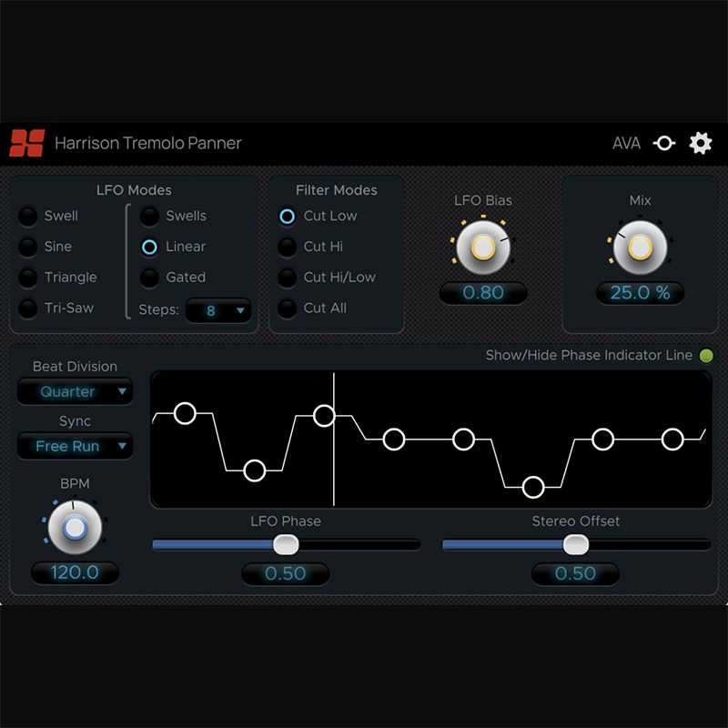The height and width of the screenshot is (728, 728).
Task: Select the Swell LFO mode
Action: click(28, 217)
